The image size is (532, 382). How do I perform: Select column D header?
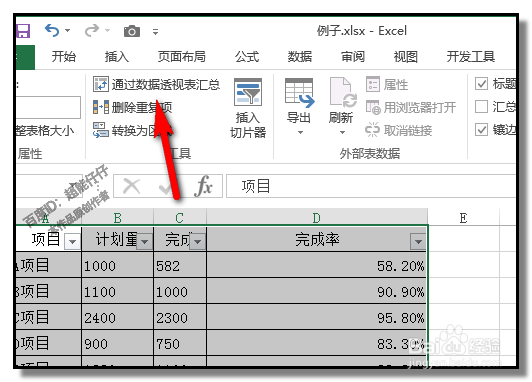tap(316, 218)
